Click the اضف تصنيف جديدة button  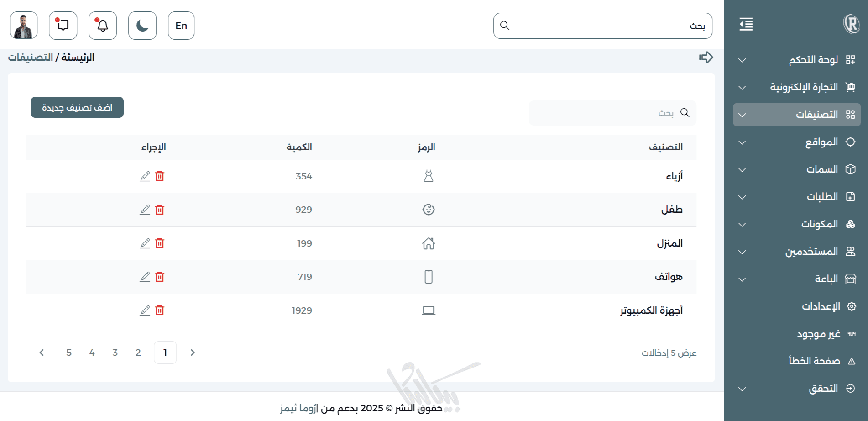tap(77, 107)
